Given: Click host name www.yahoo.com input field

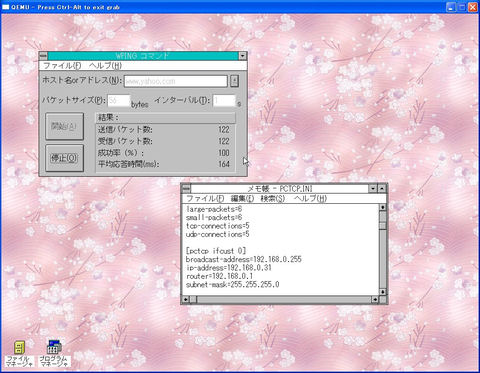Looking at the screenshot, I should pos(176,81).
